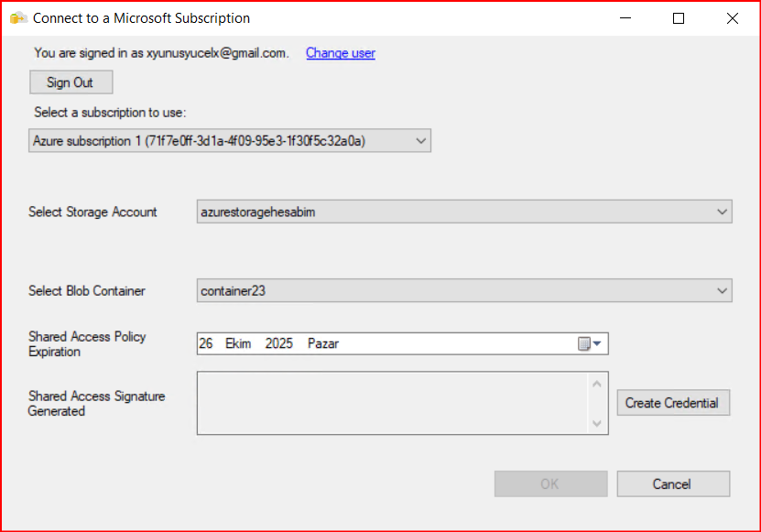
Task: Minimize the Connect to a Microsoft Subscription window
Action: click(625, 18)
